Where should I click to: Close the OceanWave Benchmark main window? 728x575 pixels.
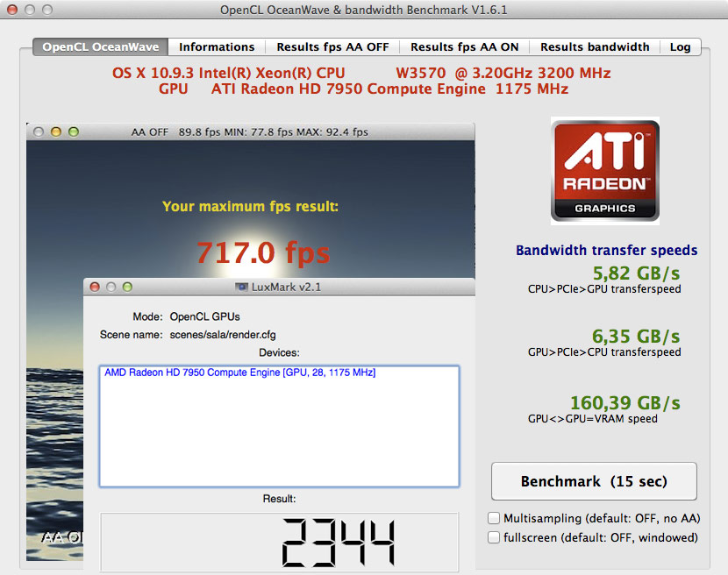pos(12,10)
